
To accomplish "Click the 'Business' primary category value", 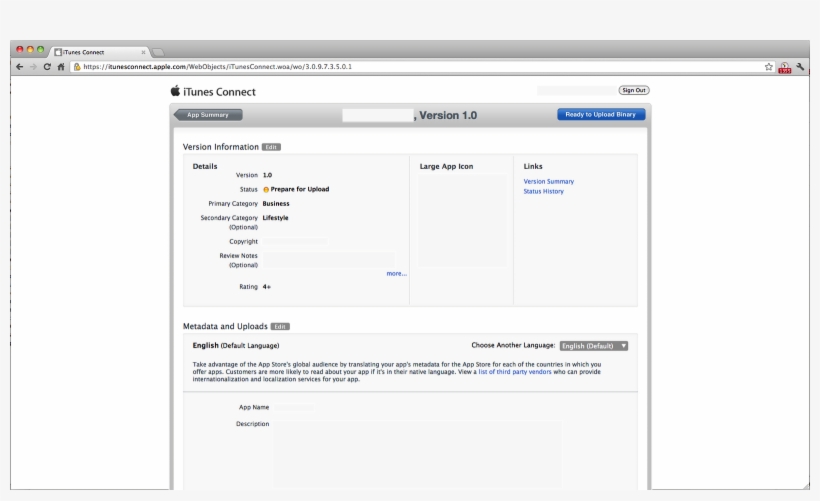I will click(x=276, y=203).
